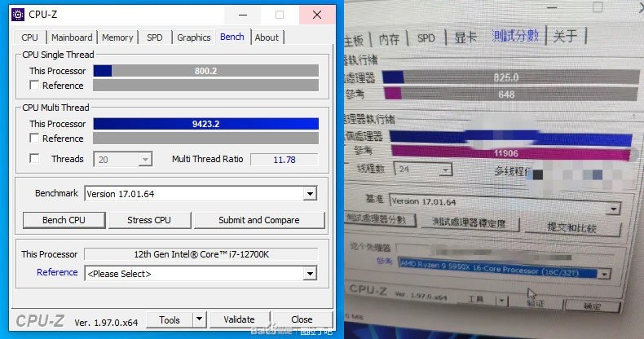Open the thread count dropdown showing 24
Image resolution: width=644 pixels, height=339 pixels.
[422, 169]
